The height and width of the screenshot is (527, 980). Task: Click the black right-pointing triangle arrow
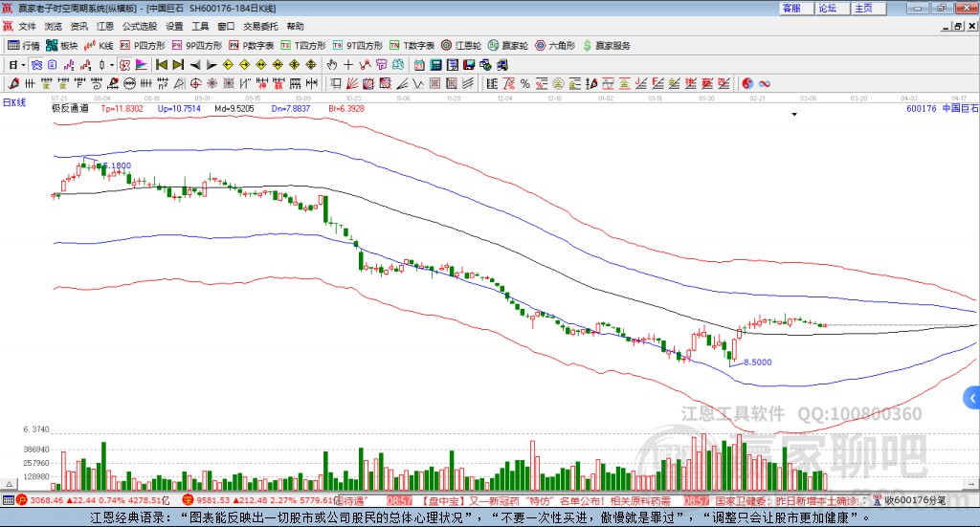pos(212,65)
